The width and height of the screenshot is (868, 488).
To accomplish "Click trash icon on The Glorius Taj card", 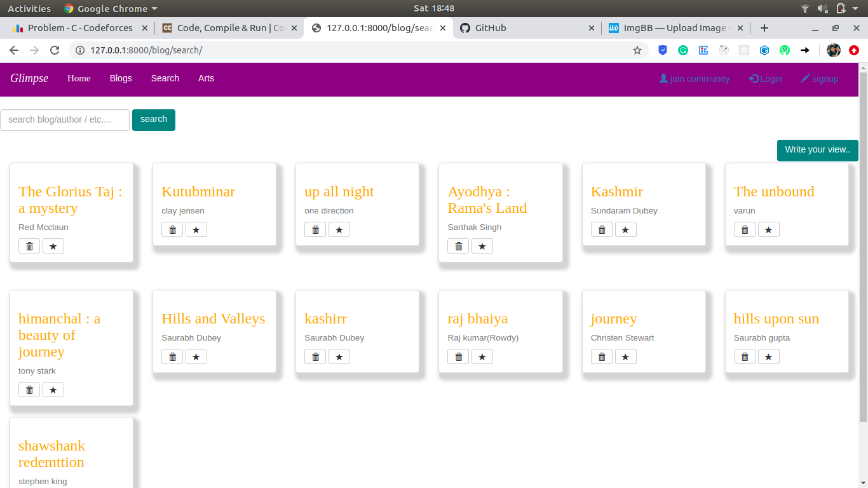I will (x=29, y=246).
